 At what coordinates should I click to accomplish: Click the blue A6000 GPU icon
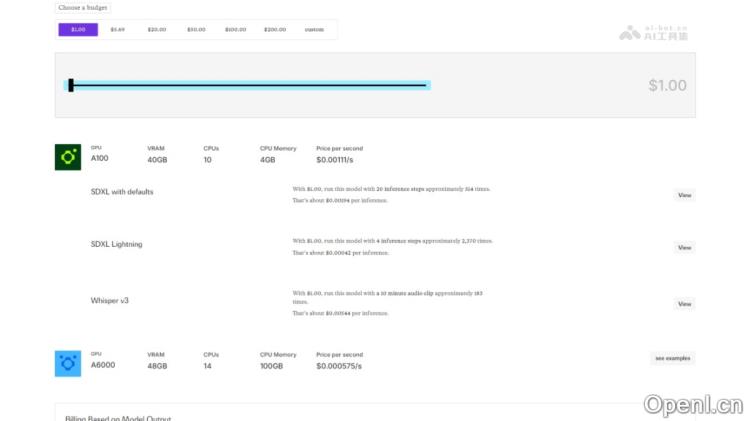[67, 364]
